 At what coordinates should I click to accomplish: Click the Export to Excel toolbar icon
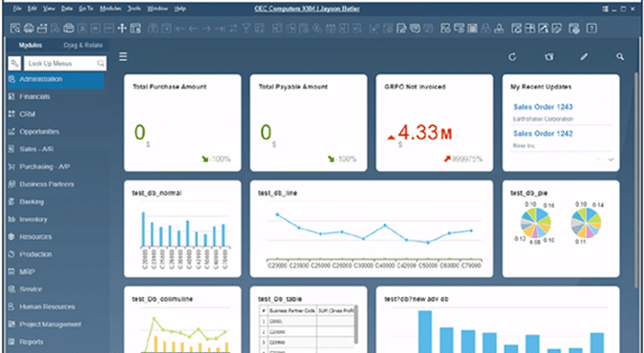click(82, 28)
